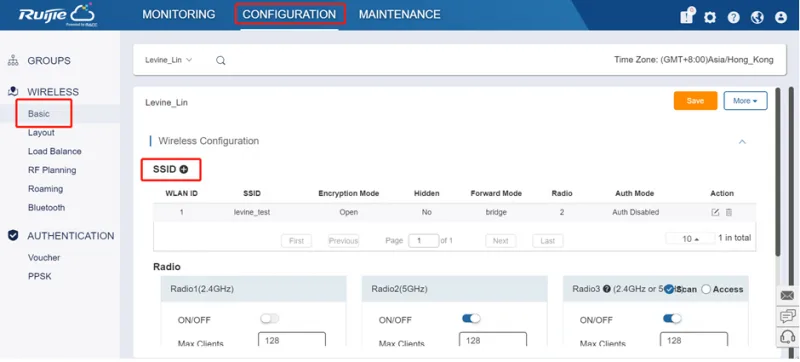Click the Encryption Mode column header
Screen dimensions: 800x362
pos(348,194)
